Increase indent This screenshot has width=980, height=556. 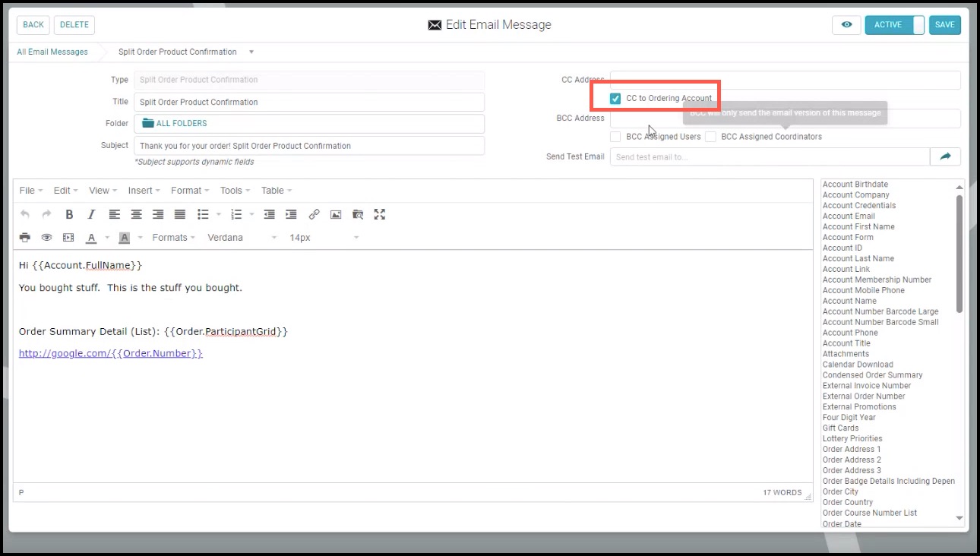[291, 215]
